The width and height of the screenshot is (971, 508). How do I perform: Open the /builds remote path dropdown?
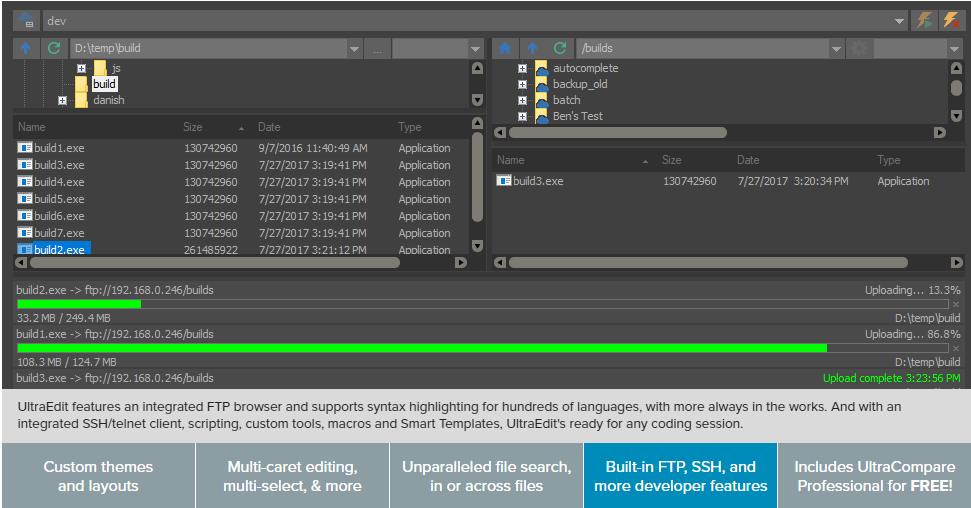coord(836,49)
